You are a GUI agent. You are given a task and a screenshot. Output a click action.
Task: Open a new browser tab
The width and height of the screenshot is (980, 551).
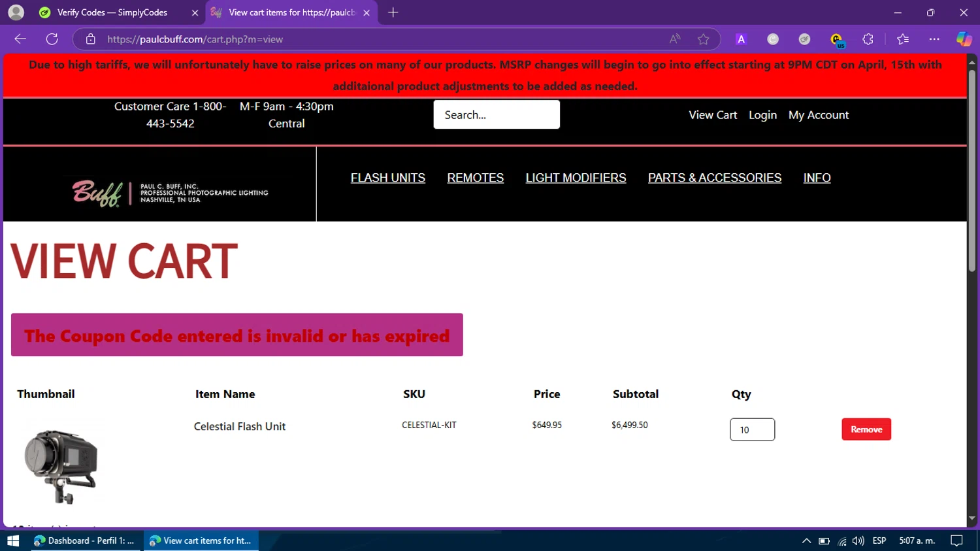coord(393,12)
